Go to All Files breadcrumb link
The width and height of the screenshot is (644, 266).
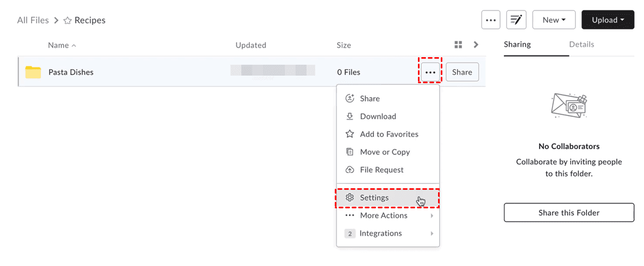pyautogui.click(x=33, y=21)
